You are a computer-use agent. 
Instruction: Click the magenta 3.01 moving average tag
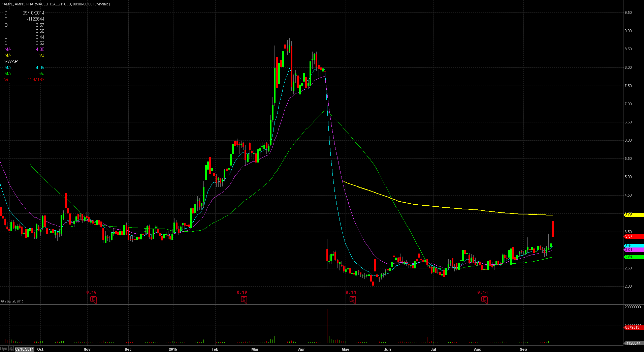point(633,250)
